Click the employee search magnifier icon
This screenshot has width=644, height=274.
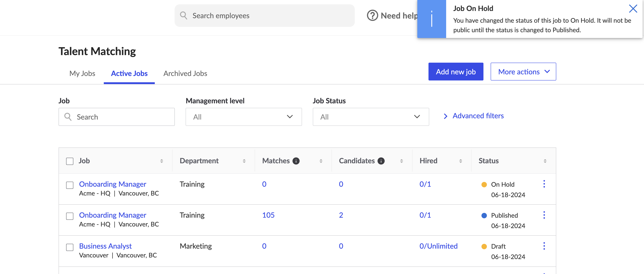[x=183, y=15]
